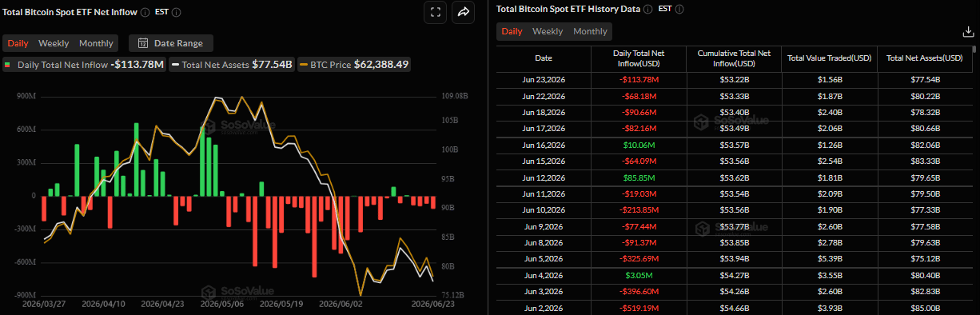This screenshot has width=980, height=315.
Task: Click info icon beside Total Bitcoin Spot ETF Net Inflow
Action: pos(145,13)
